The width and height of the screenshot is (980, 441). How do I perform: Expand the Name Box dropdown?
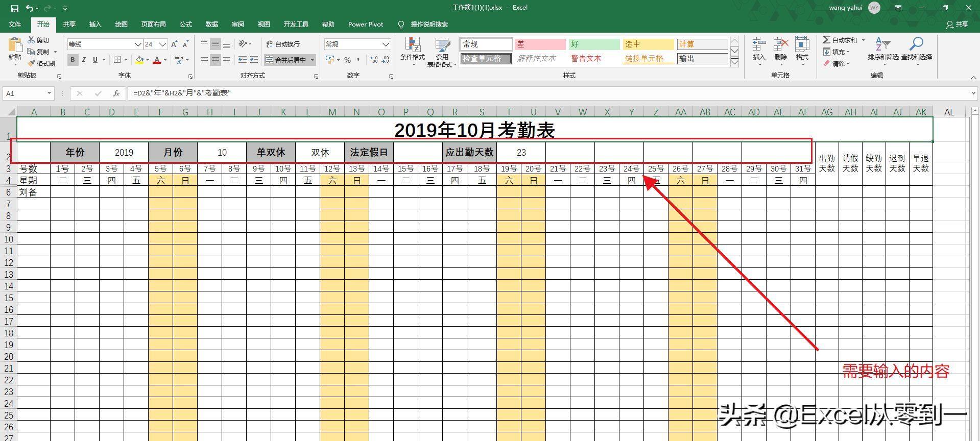point(49,93)
